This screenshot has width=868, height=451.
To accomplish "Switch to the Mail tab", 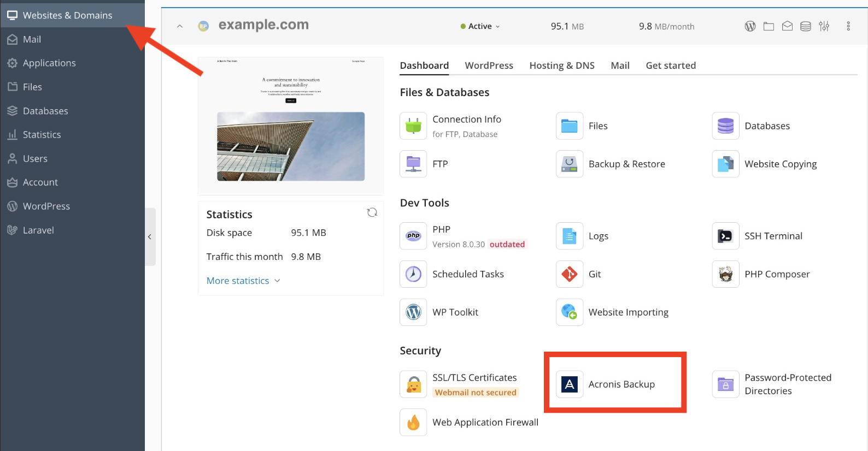I will point(620,66).
